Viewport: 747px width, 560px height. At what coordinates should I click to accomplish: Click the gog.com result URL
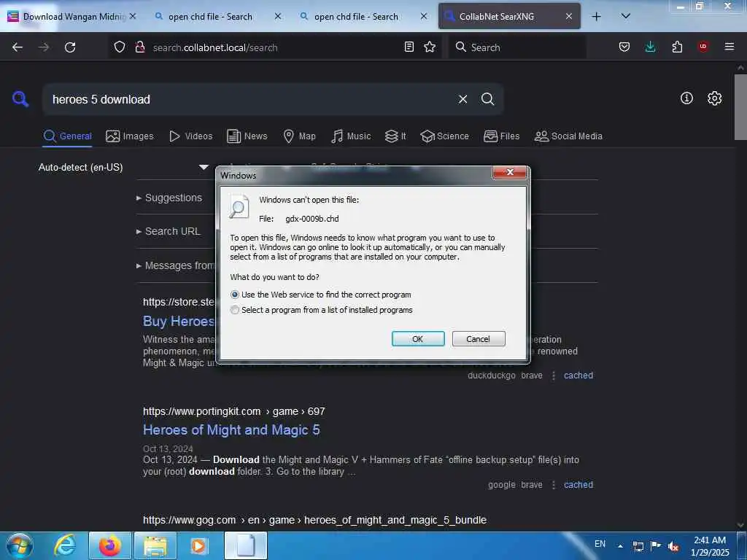tap(314, 520)
